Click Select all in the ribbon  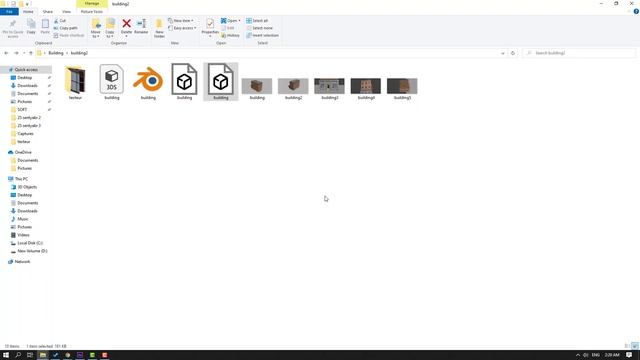click(x=257, y=20)
